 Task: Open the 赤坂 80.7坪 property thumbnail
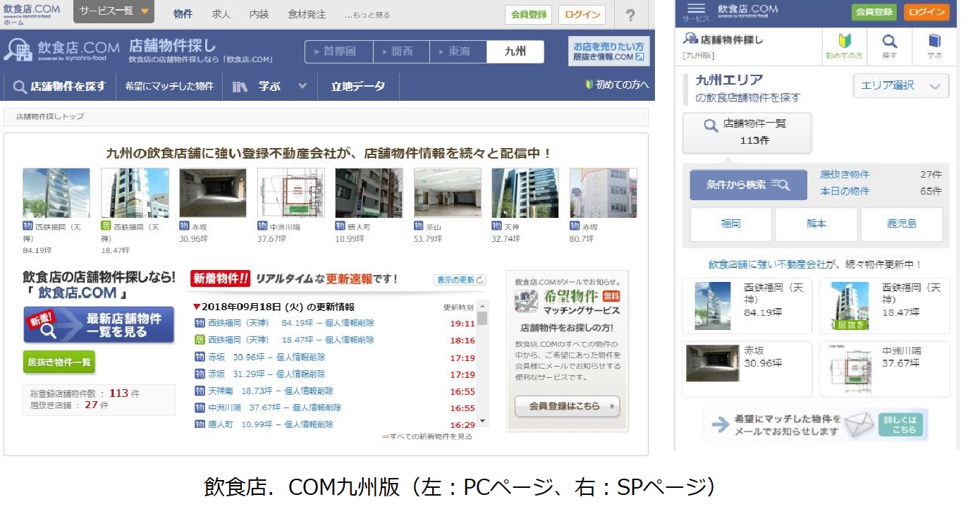tap(604, 192)
